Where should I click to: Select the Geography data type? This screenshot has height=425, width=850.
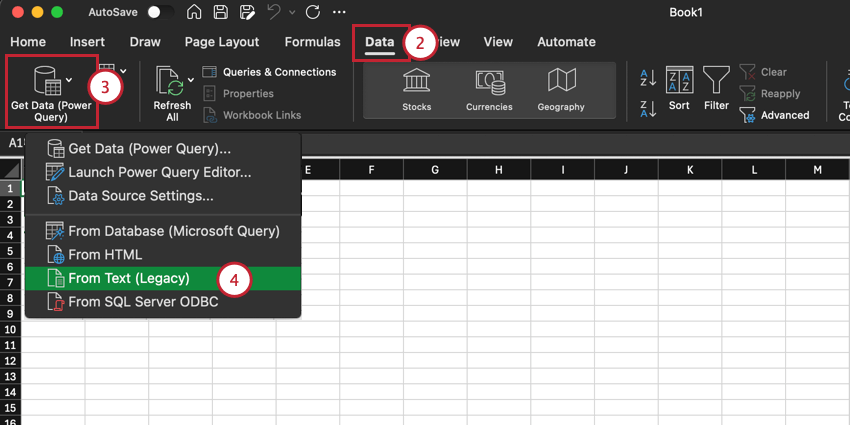[x=560, y=89]
